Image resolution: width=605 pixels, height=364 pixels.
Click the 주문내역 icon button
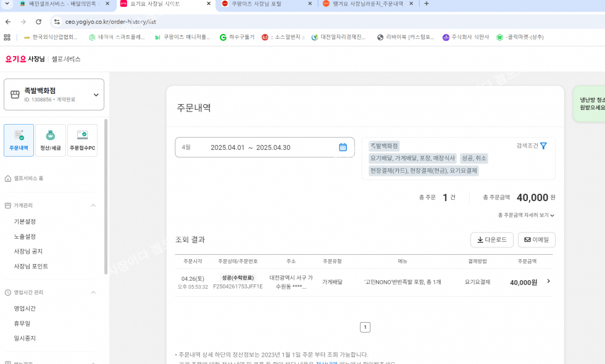(x=19, y=140)
